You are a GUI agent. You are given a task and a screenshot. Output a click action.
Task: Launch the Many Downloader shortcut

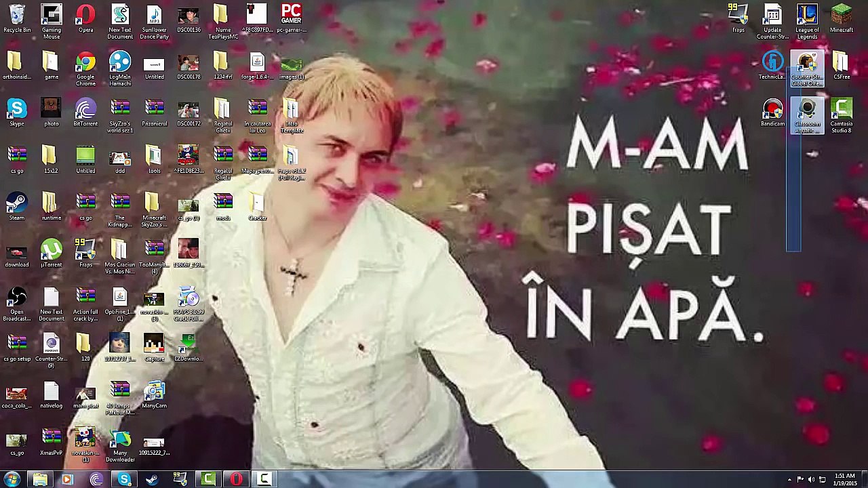coord(120,445)
